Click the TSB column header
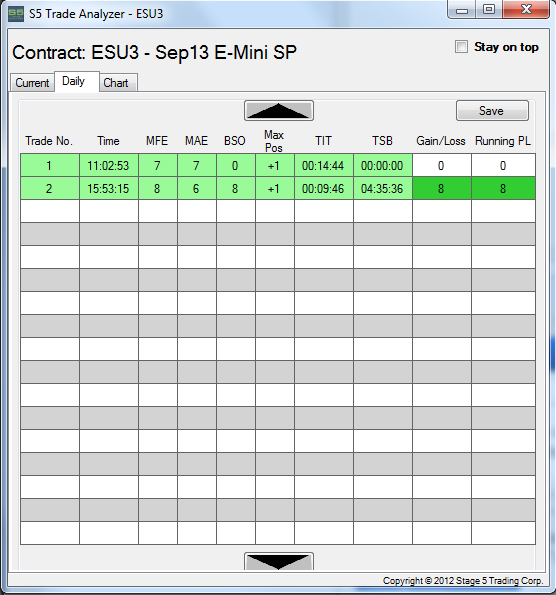 [x=382, y=141]
